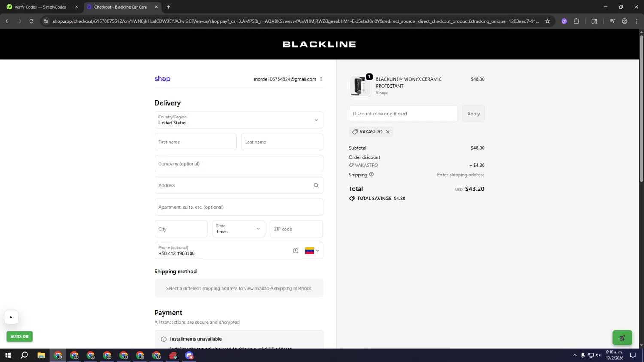The width and height of the screenshot is (644, 362).
Task: View site information icon in address bar
Action: pyautogui.click(x=46, y=21)
